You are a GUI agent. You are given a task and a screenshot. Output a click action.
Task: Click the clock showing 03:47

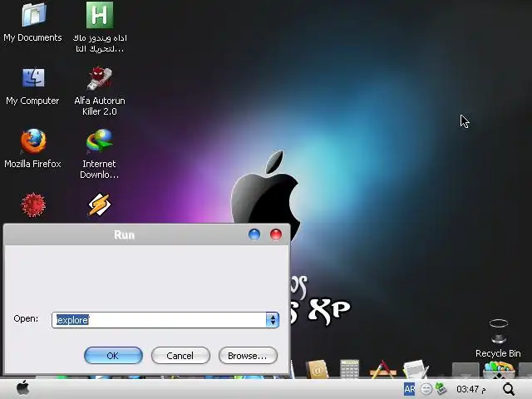(x=471, y=389)
